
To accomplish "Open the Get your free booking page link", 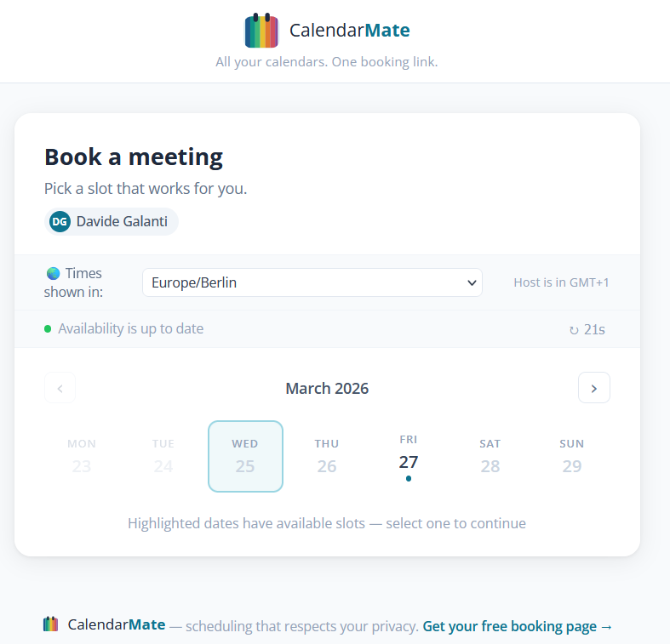I will (x=518, y=627).
